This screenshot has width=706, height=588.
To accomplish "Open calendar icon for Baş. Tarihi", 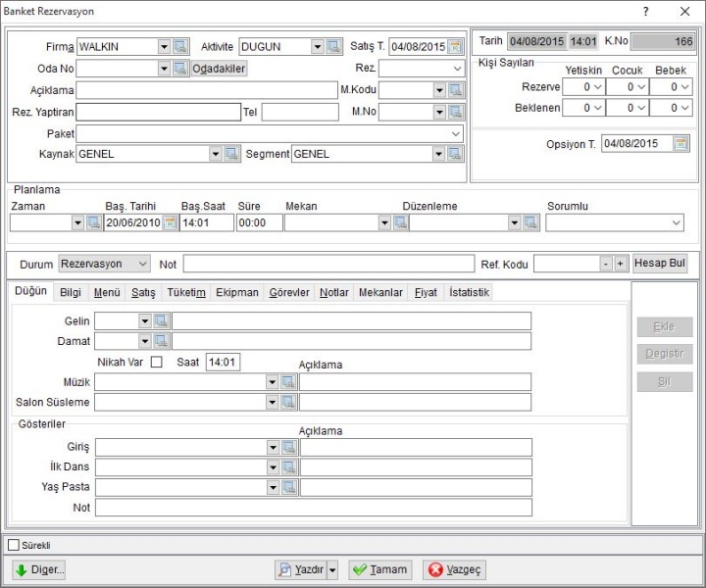I will click(x=171, y=222).
